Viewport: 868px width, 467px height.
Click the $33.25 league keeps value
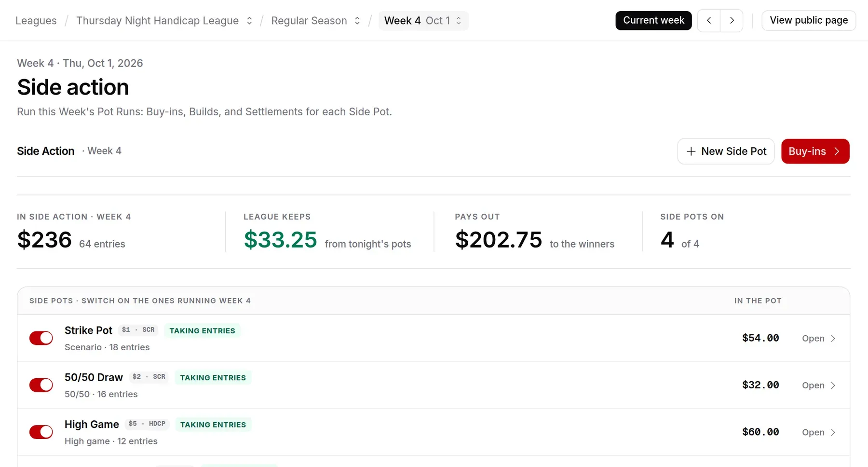280,240
